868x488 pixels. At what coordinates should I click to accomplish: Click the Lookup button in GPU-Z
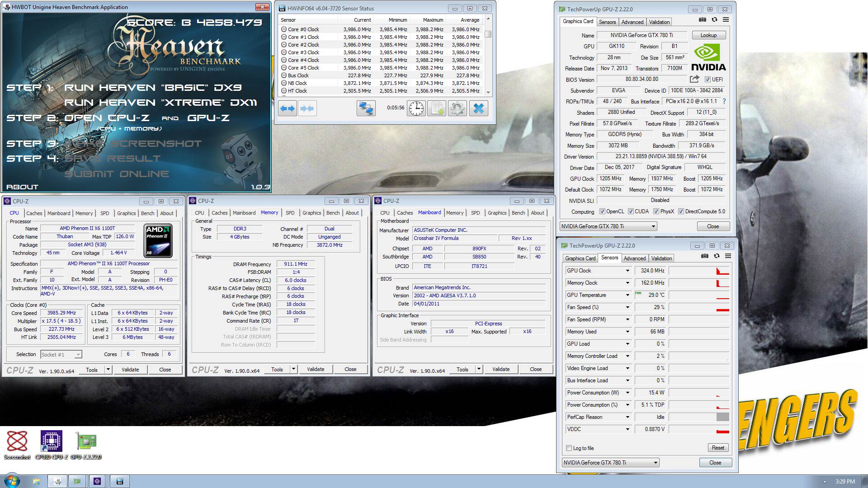coord(708,35)
